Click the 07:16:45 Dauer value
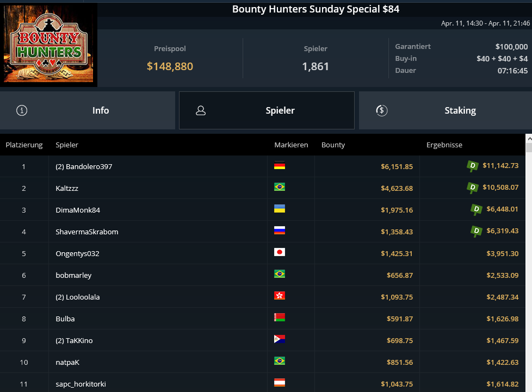Viewport: 532px width, 392px height. [512, 71]
